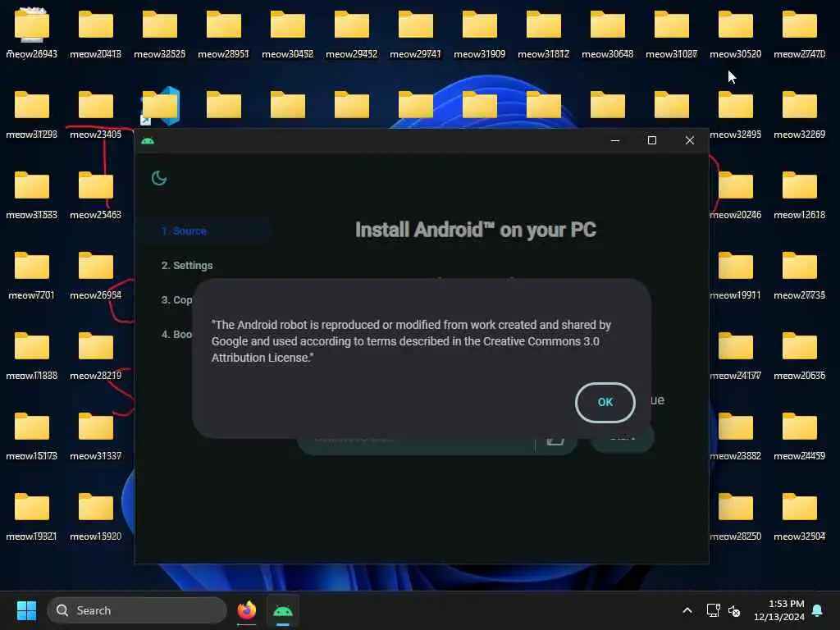Close the Android installer window

[689, 140]
